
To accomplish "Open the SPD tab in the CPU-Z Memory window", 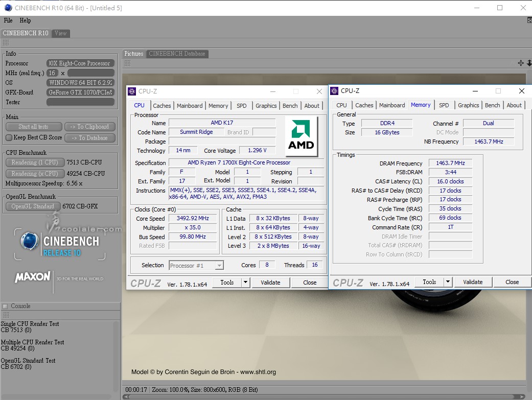I will tap(444, 105).
